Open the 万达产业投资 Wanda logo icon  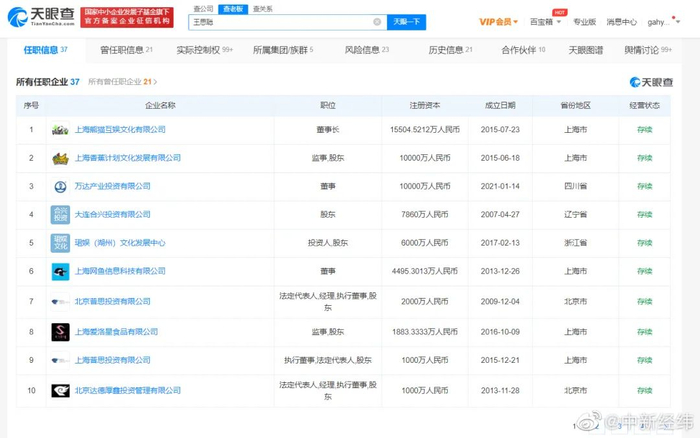pyautogui.click(x=60, y=187)
